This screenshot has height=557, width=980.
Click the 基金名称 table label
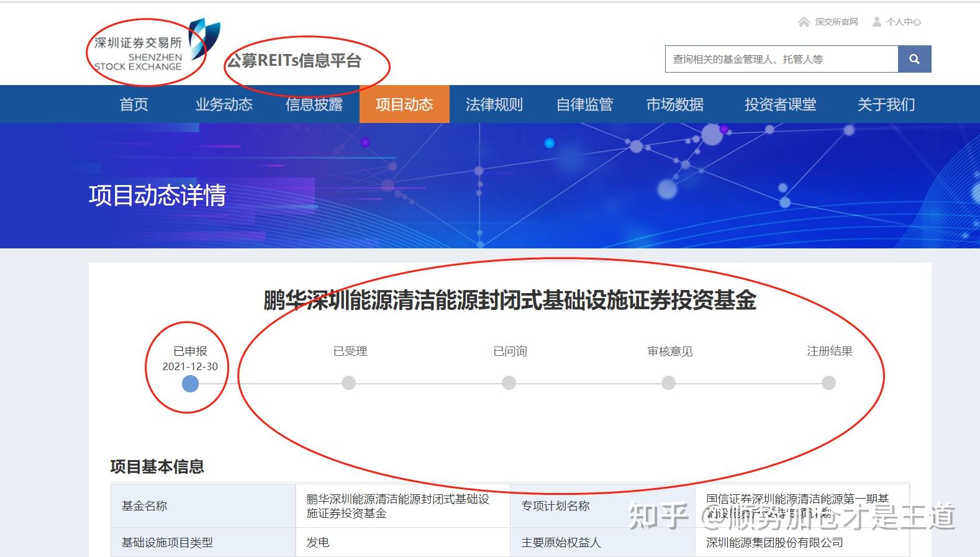[x=145, y=506]
